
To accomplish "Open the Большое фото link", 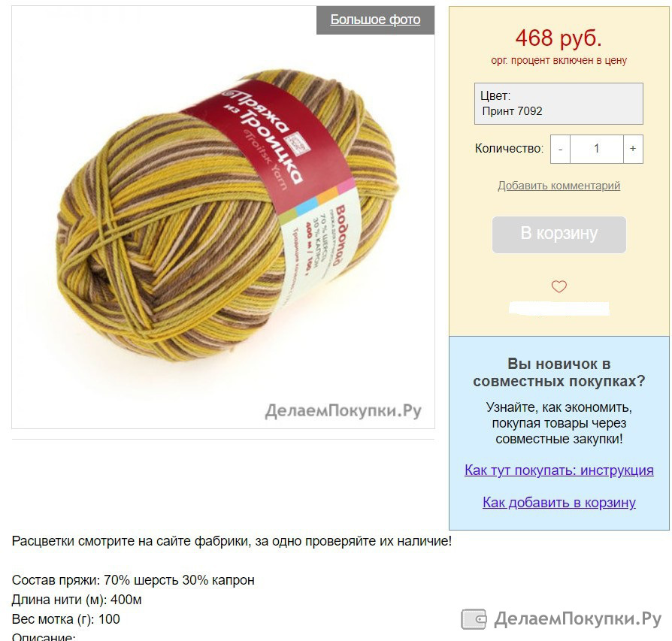I will pyautogui.click(x=375, y=20).
